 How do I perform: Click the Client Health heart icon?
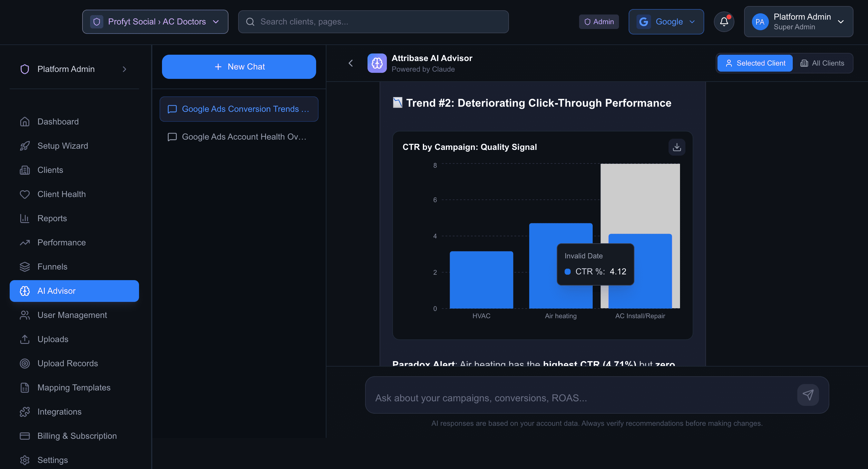click(x=24, y=194)
